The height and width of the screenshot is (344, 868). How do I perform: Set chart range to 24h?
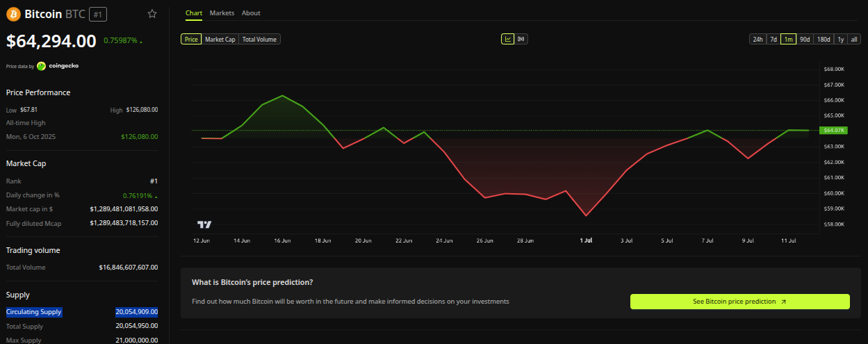tap(758, 39)
